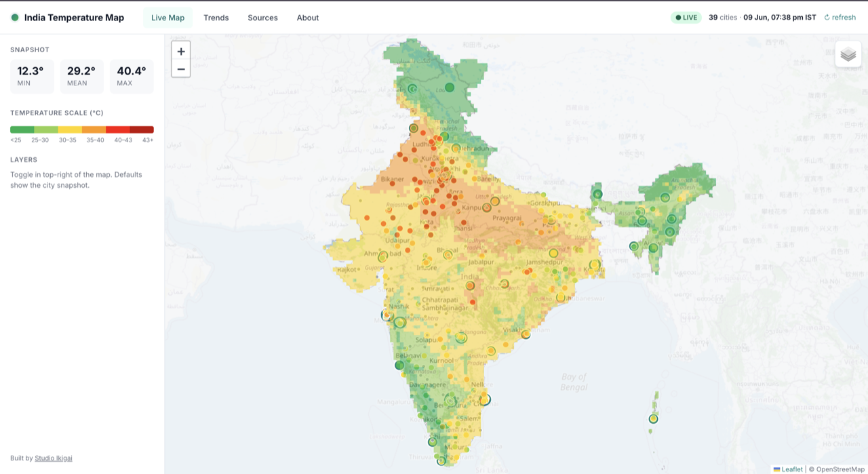
Task: Click the refresh data link
Action: pos(840,18)
